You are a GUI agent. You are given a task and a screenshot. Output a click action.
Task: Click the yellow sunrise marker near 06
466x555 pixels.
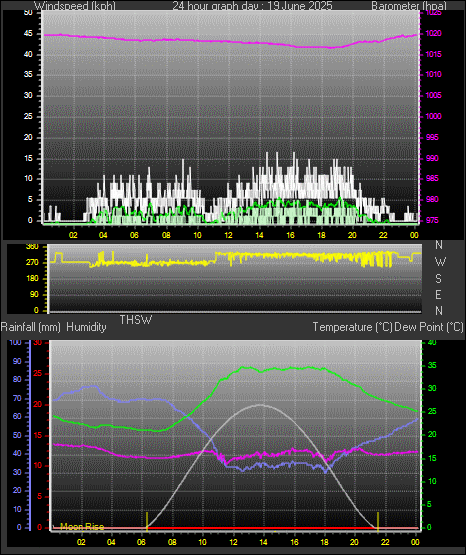[147, 521]
